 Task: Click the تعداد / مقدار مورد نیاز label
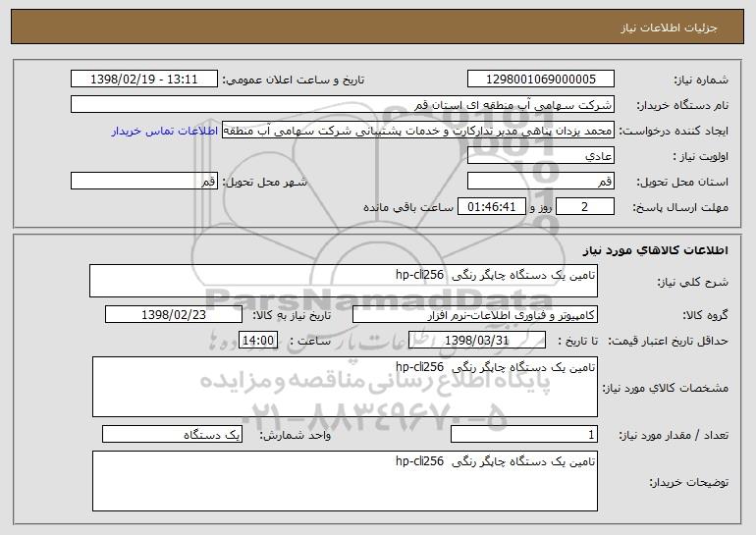tap(674, 436)
